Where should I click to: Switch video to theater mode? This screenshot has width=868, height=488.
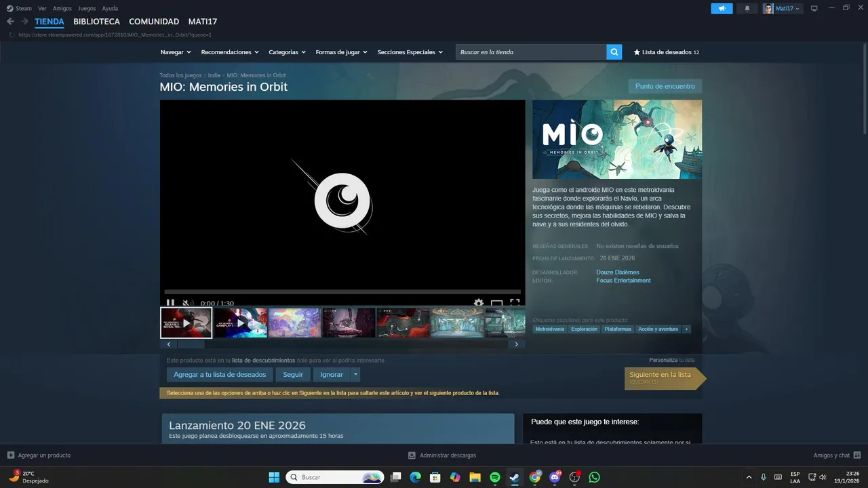(496, 303)
